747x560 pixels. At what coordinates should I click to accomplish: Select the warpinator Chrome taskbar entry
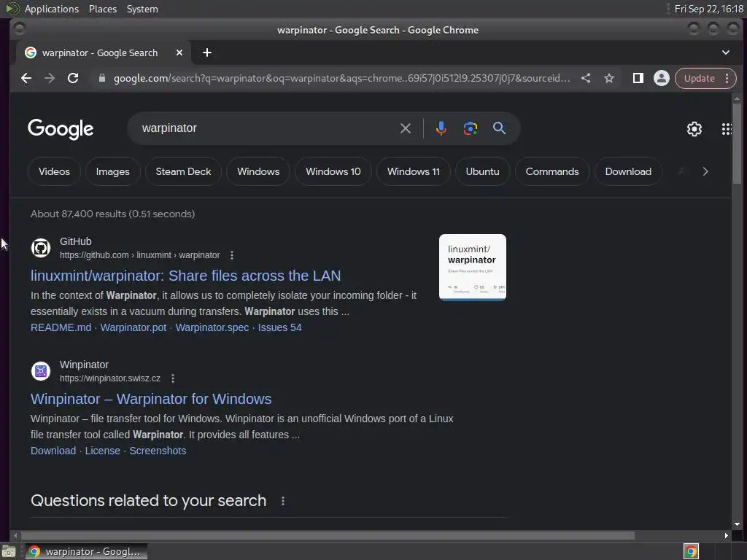[86, 551]
